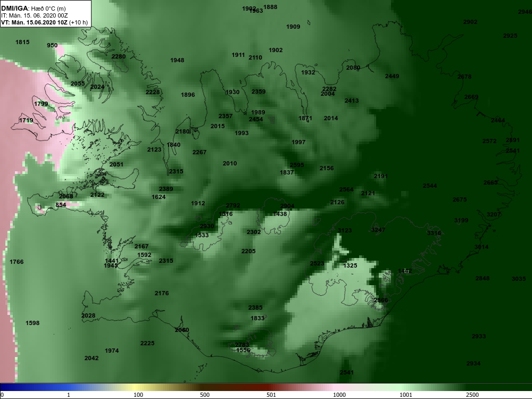Click the map value 2389

point(166,189)
